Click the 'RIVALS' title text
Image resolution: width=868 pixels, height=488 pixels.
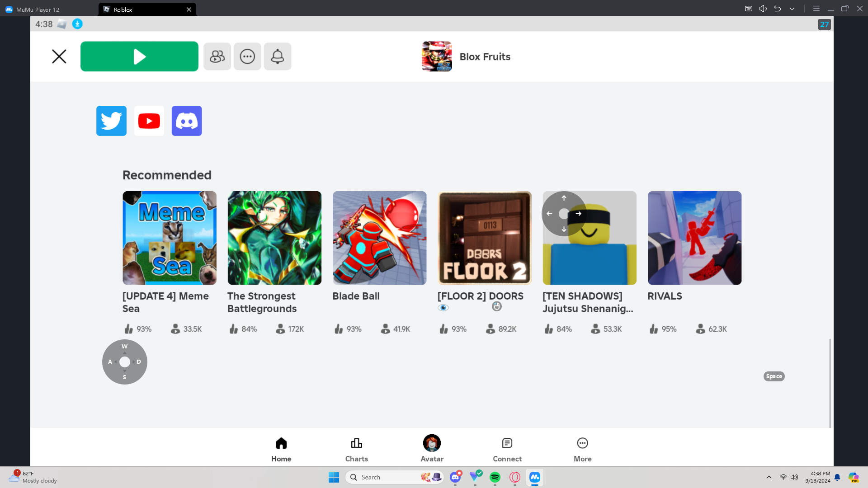665,296
